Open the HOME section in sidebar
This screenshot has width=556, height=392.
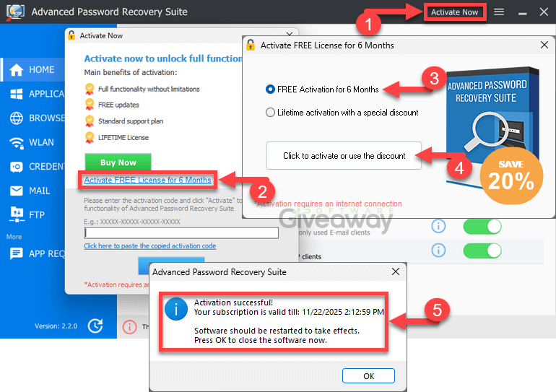click(34, 69)
